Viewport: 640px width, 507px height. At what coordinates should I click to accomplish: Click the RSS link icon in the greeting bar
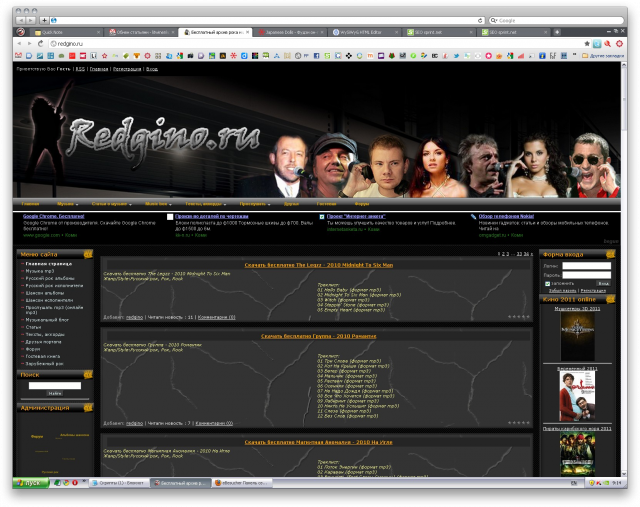(x=79, y=69)
